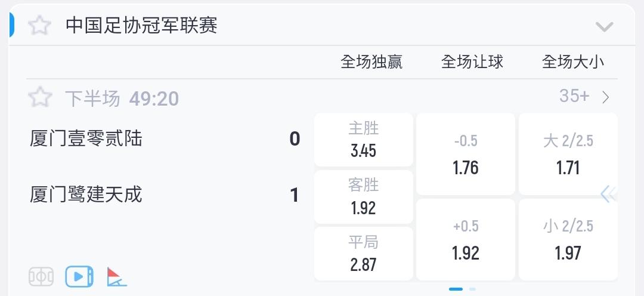Open the 35+ more markets link
Screen dimensions: 644x296
pos(574,96)
